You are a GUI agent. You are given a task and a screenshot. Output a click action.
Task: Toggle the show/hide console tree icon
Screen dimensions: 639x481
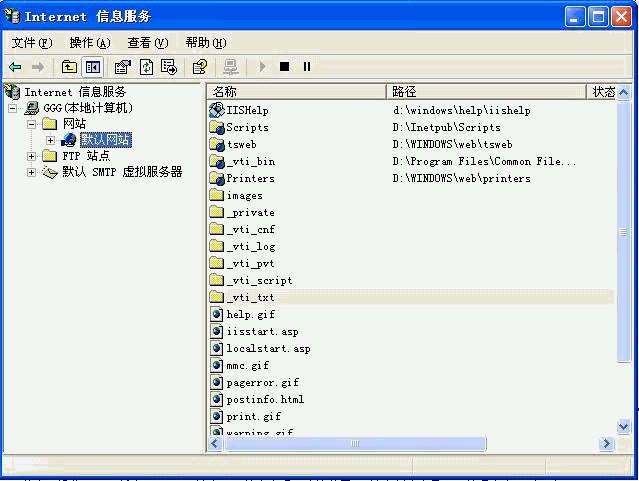click(93, 67)
